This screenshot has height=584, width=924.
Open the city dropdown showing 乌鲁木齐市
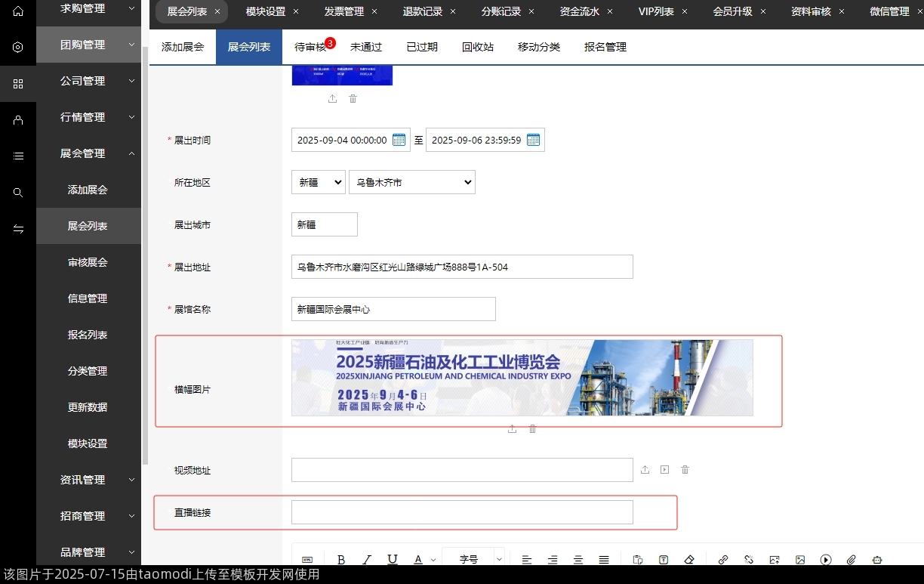pos(411,182)
